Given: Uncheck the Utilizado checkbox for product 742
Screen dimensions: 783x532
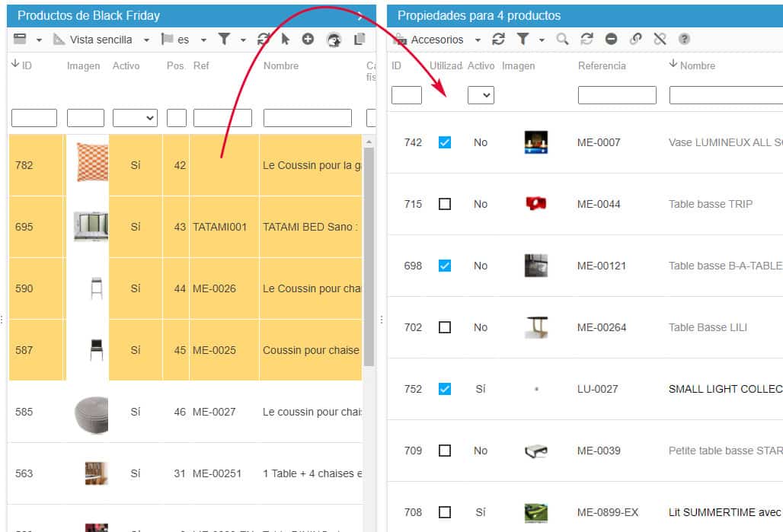Looking at the screenshot, I should 445,142.
